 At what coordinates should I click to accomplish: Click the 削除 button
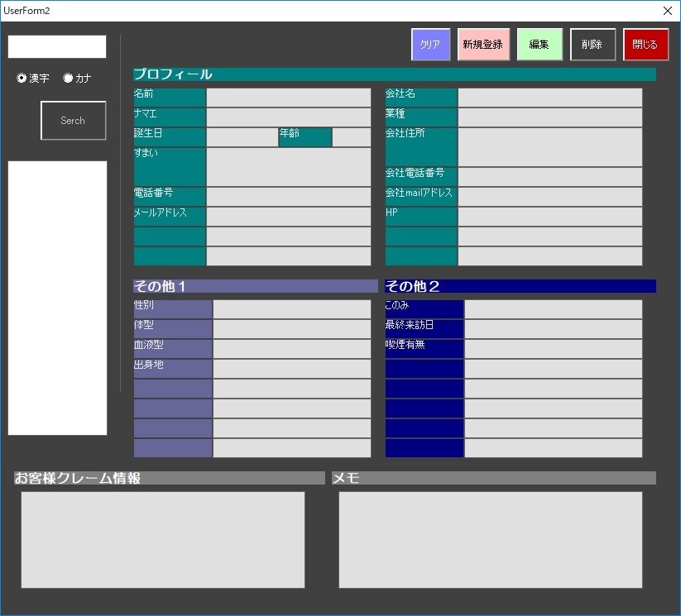(x=592, y=45)
